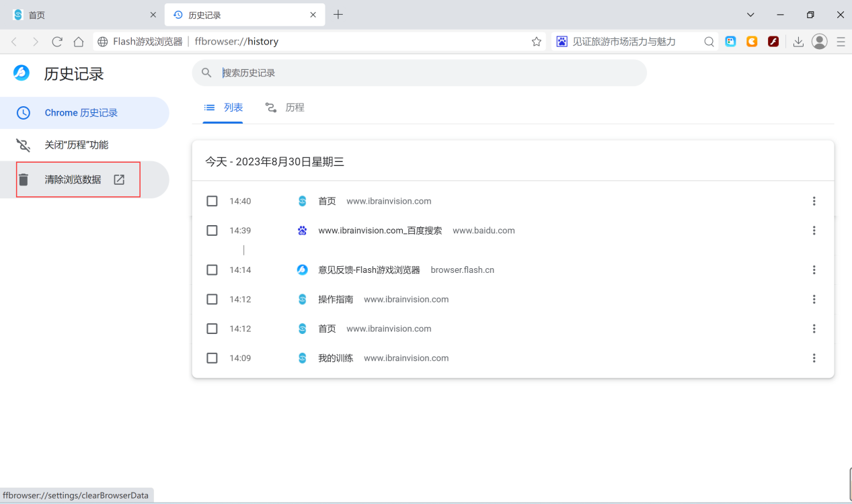The image size is (852, 504).
Task: Select Chrome 历史记录 in the sidebar
Action: [85, 113]
